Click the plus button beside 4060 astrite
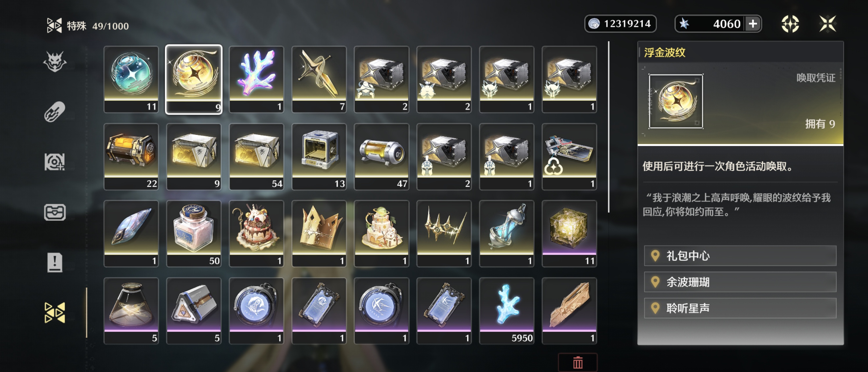This screenshot has width=868, height=372. coord(753,24)
